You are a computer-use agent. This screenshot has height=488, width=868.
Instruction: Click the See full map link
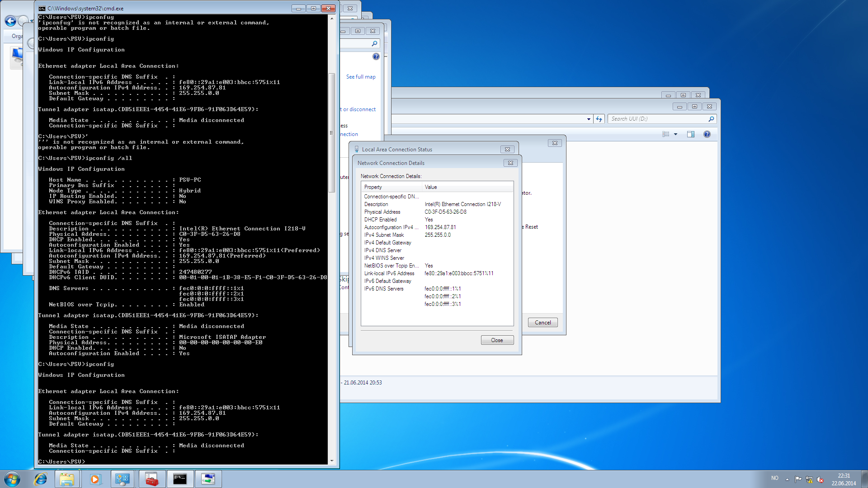[361, 77]
